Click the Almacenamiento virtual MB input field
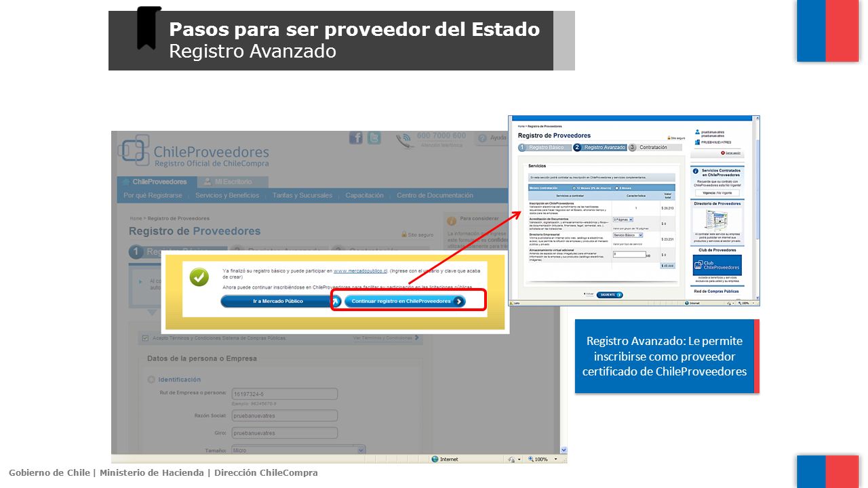The height and width of the screenshot is (488, 868). [x=629, y=254]
